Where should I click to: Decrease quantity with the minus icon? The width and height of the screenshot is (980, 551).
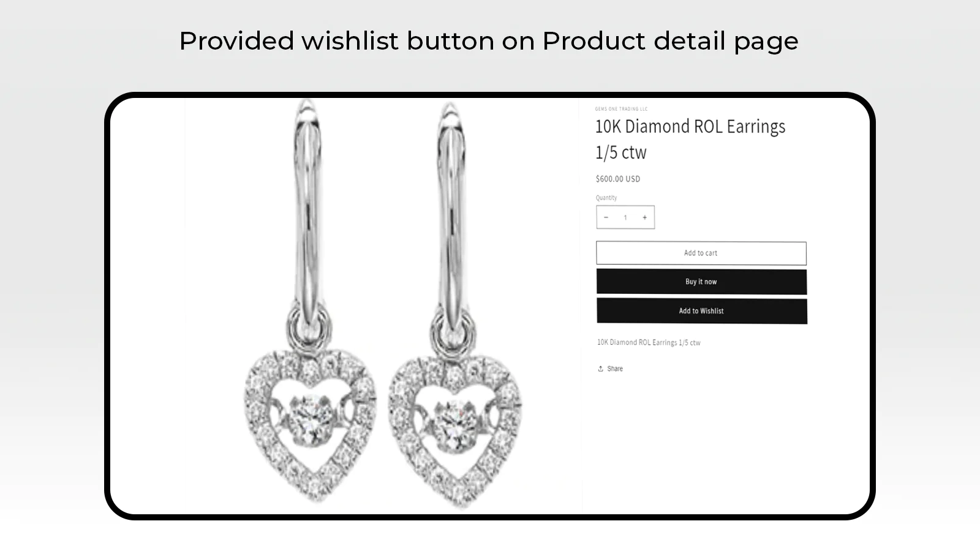pyautogui.click(x=606, y=217)
